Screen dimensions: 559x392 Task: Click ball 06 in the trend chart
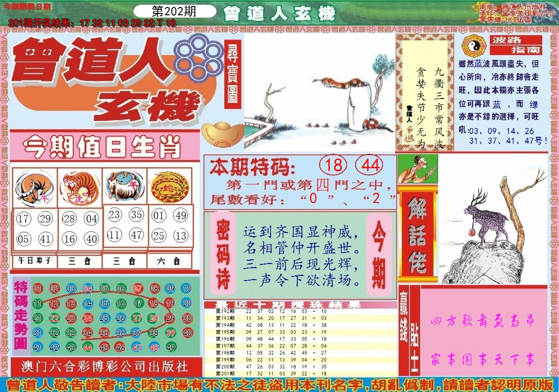coord(121,289)
